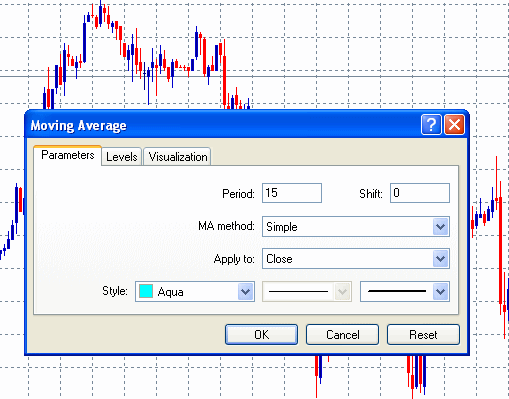Click the disabled line style dropdown
Image resolution: width=509 pixels, height=399 pixels.
[x=307, y=292]
